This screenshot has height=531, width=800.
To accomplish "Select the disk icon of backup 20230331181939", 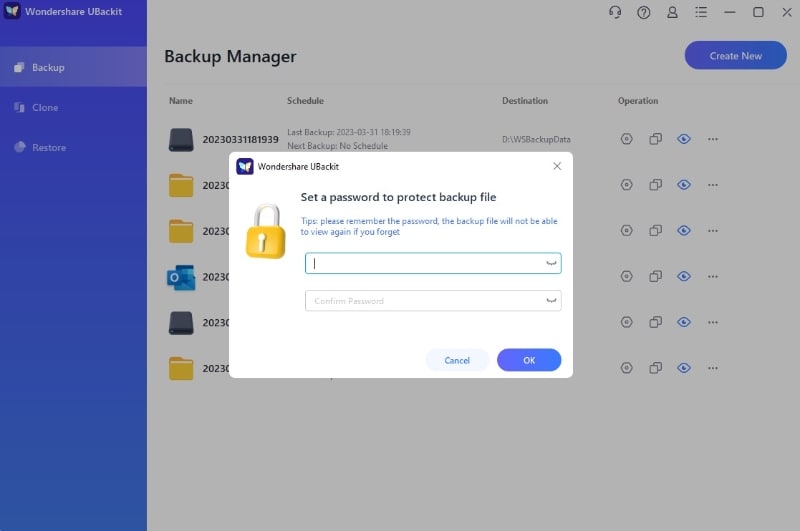I will pos(181,140).
